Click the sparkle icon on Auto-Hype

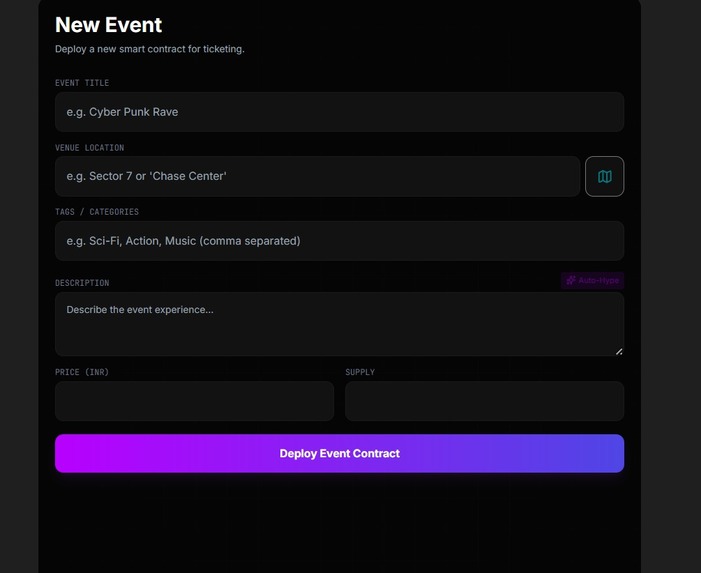(571, 280)
